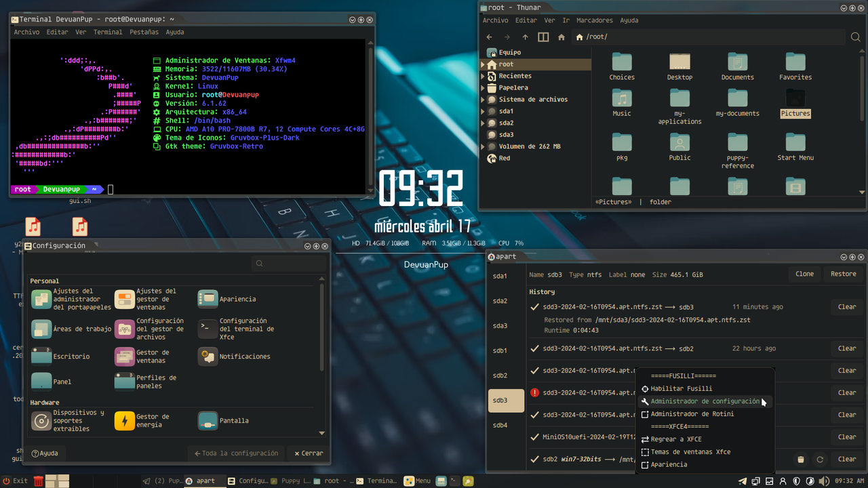The height and width of the screenshot is (488, 868).
Task: Go up to parent folder in Thunar
Action: pyautogui.click(x=525, y=37)
